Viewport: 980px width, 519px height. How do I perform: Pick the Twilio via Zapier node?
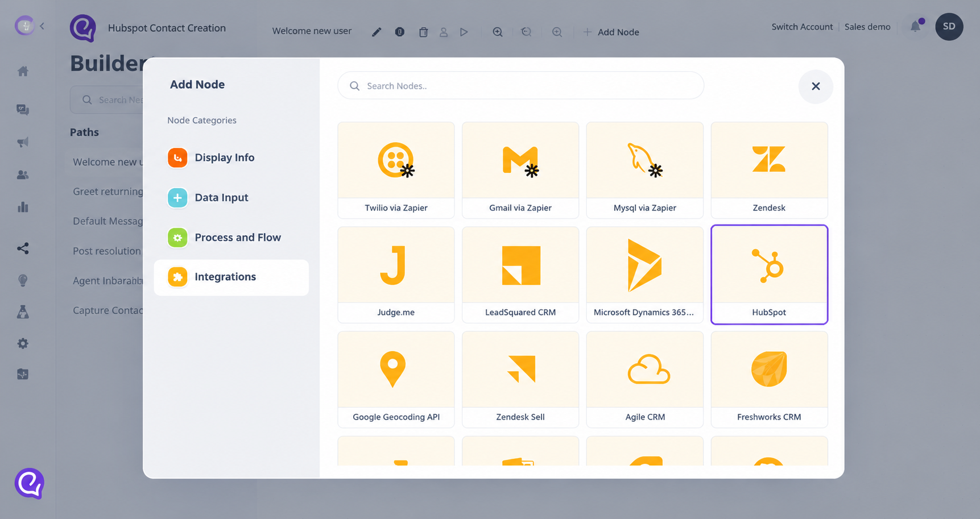click(x=396, y=170)
